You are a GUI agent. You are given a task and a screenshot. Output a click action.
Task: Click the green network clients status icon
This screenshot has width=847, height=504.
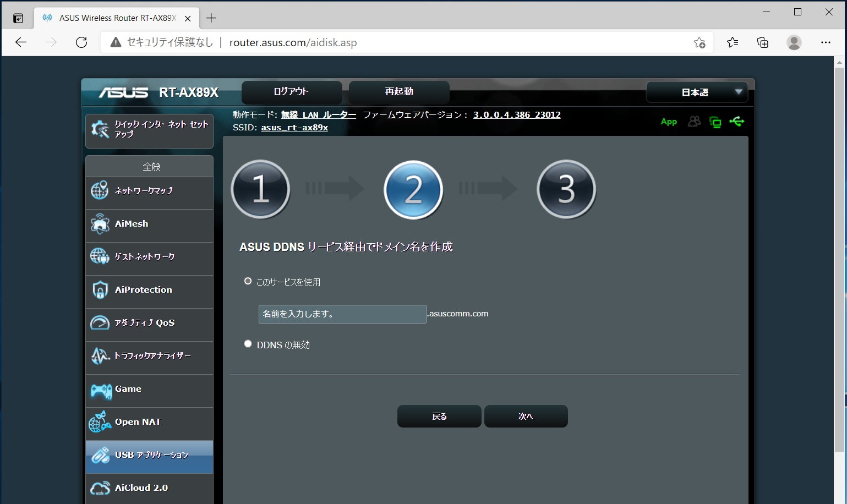(715, 122)
